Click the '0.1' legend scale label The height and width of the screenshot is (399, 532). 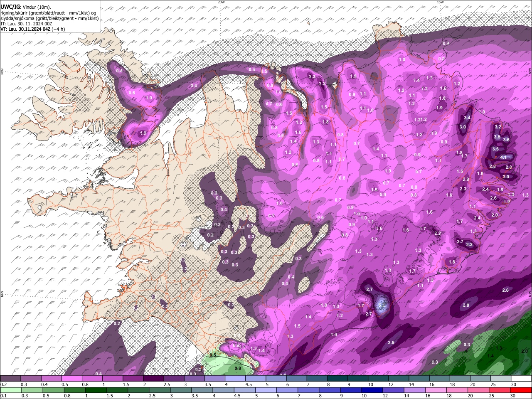coord(3,397)
